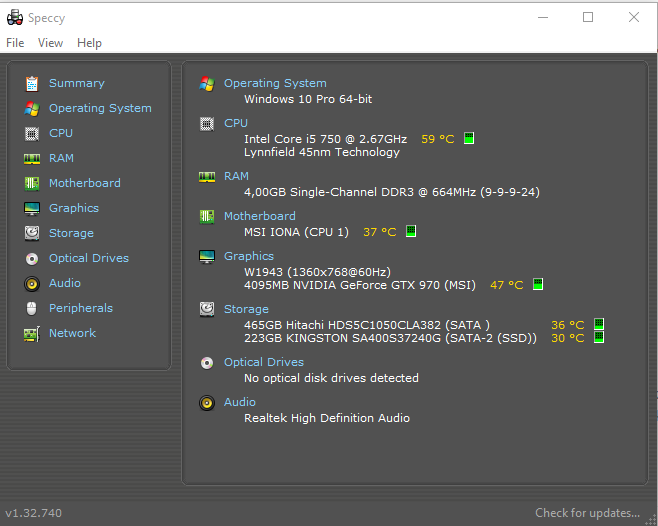Select Graphics label in the sidebar
Screen dimensions: 658x526
pos(74,208)
